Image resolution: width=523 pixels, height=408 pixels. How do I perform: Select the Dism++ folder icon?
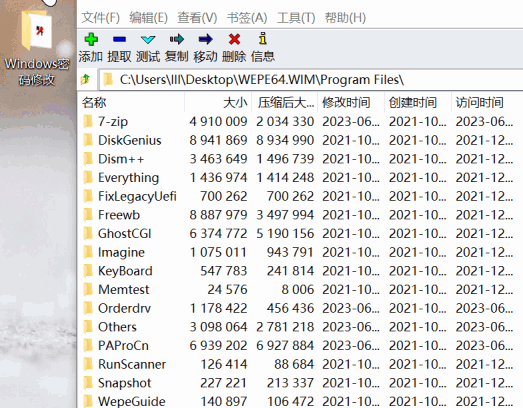88,159
